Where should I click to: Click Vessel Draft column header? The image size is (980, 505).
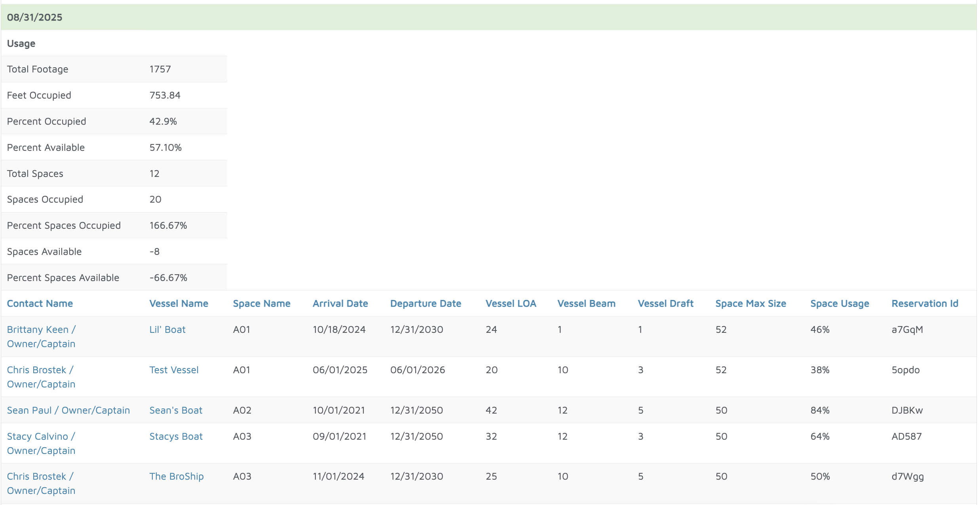point(665,304)
